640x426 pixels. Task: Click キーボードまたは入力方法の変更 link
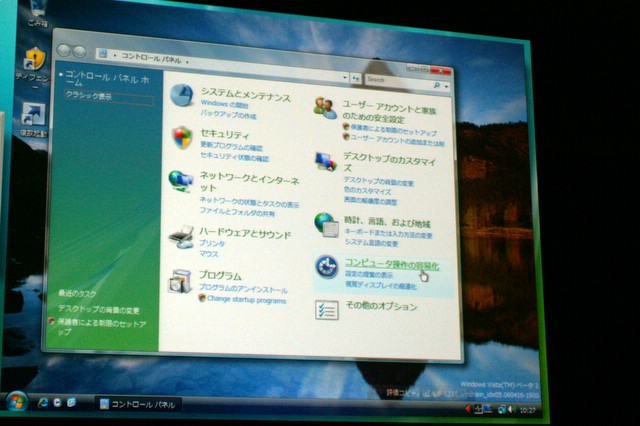(388, 234)
